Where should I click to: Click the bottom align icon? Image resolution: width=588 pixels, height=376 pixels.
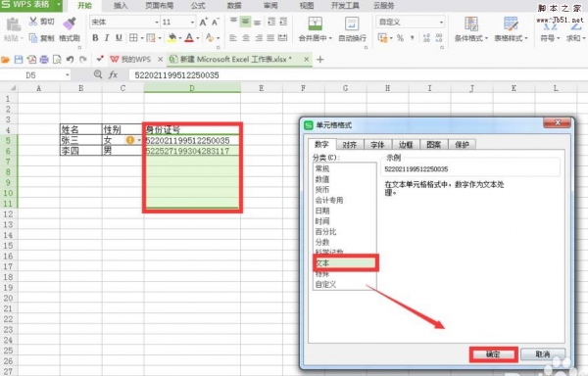coord(257,22)
